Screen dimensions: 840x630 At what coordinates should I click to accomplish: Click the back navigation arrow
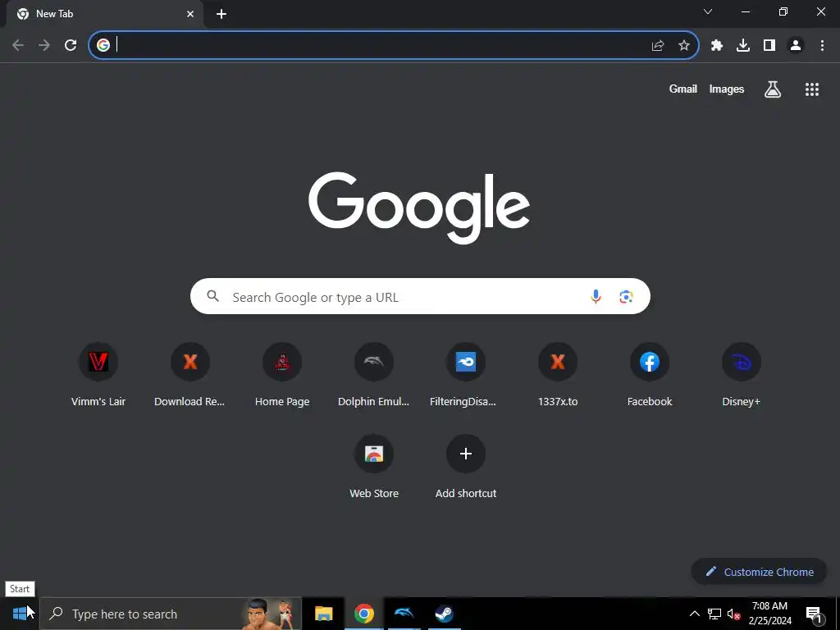pyautogui.click(x=18, y=45)
